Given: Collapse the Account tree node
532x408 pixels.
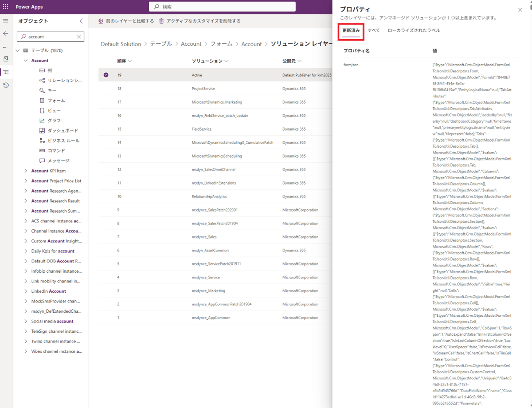Looking at the screenshot, I should point(26,61).
